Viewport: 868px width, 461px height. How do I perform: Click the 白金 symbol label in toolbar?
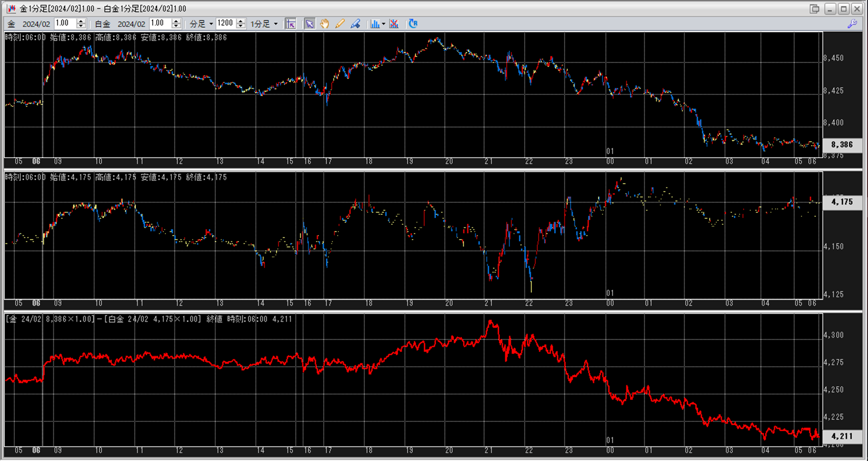coord(102,24)
